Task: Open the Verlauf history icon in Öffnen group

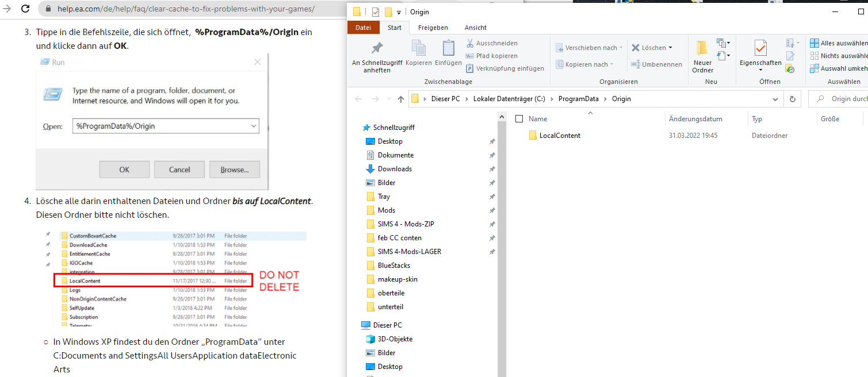Action: [790, 68]
